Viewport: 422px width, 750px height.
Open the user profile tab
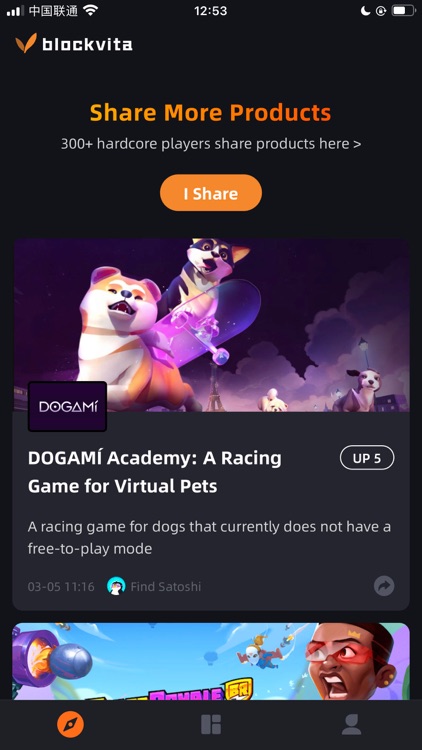click(351, 725)
